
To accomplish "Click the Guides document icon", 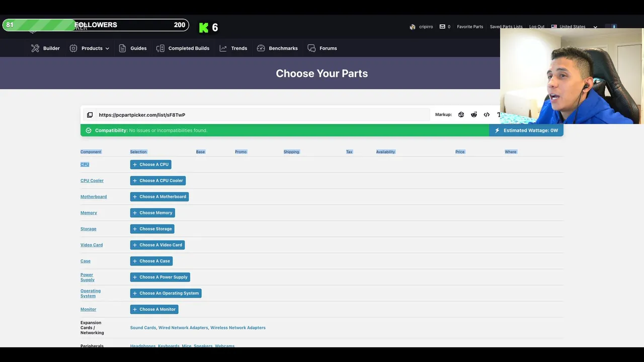I will pos(122,48).
